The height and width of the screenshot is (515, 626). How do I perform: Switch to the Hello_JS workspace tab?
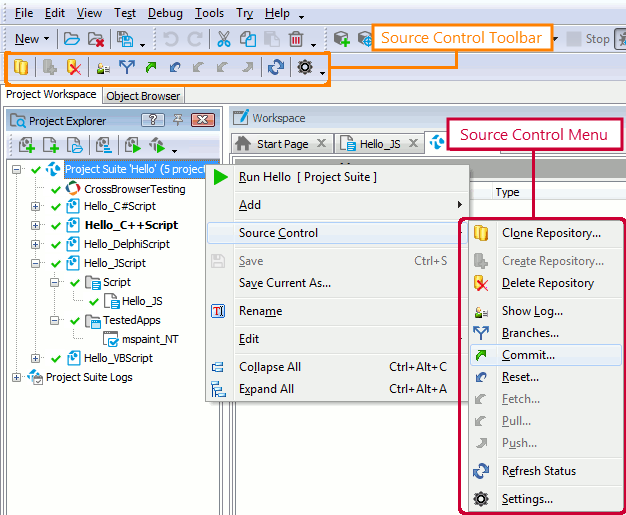point(380,144)
